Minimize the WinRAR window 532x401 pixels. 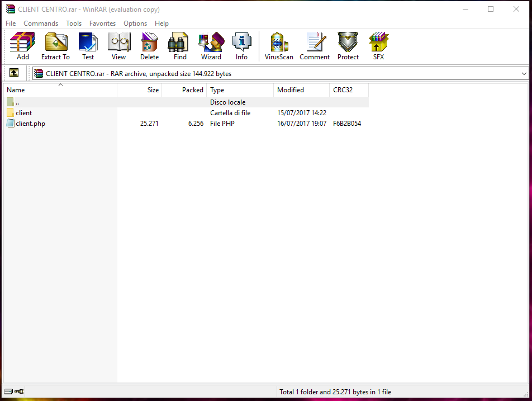(x=465, y=9)
